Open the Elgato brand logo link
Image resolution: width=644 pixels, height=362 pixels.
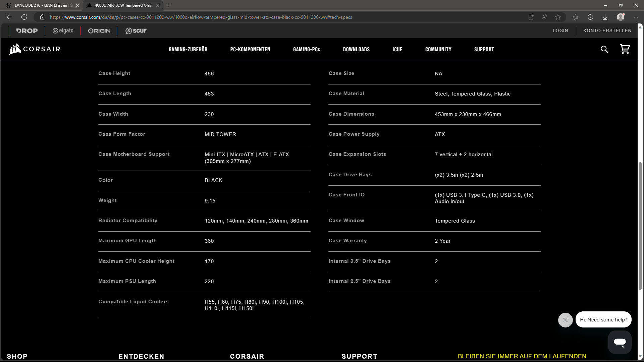(x=63, y=31)
